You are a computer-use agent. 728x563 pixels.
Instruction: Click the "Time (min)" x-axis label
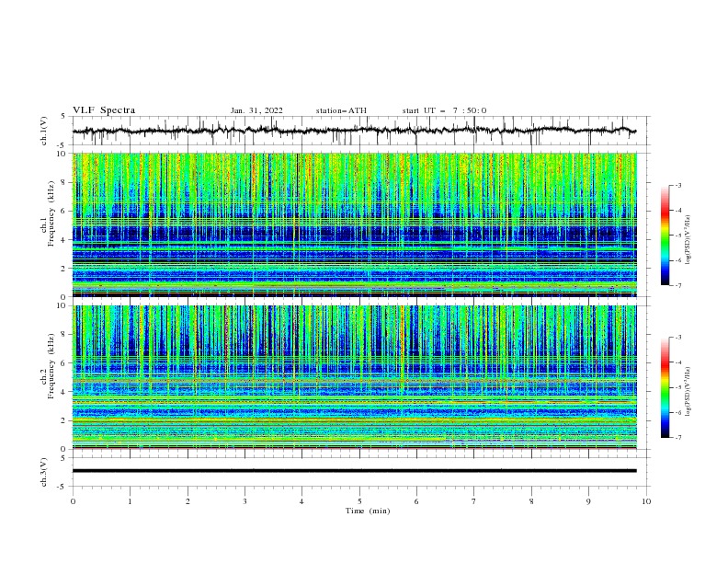coord(368,511)
